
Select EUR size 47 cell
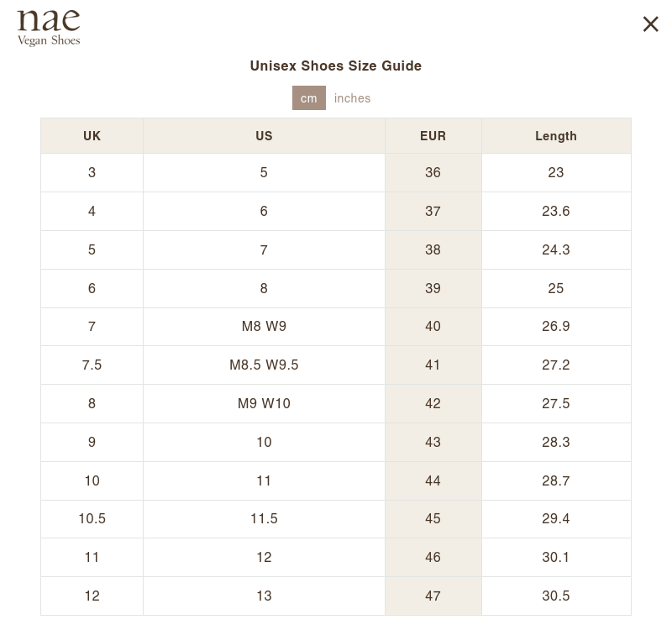click(433, 596)
